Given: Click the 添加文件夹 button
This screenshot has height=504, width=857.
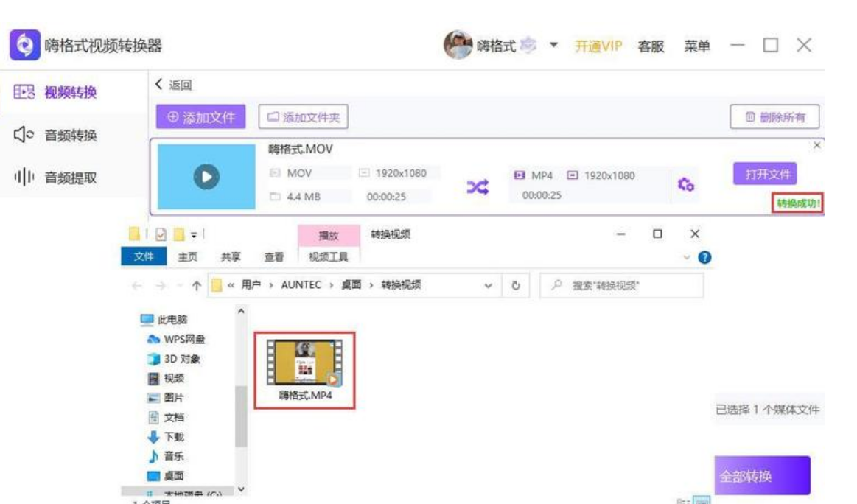Looking at the screenshot, I should point(304,117).
